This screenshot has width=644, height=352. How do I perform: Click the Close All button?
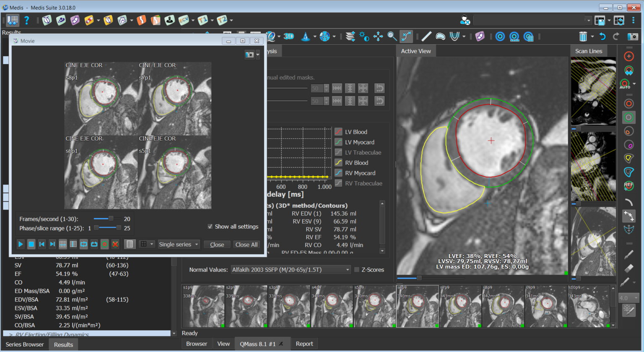coord(247,245)
